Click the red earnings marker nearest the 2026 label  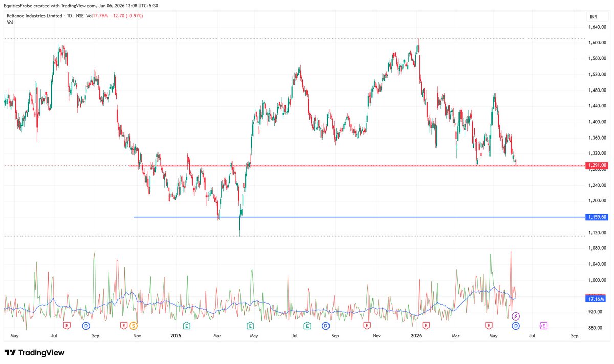[x=426, y=325]
